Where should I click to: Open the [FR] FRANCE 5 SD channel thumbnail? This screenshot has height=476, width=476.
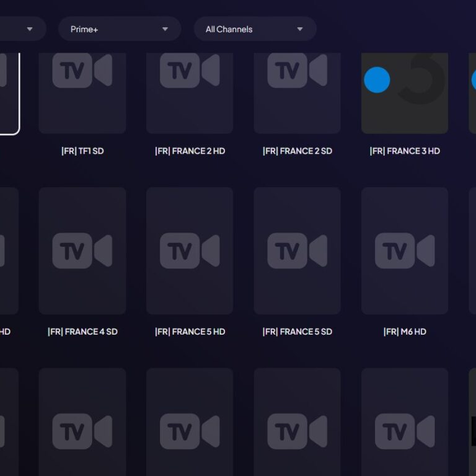[297, 251]
